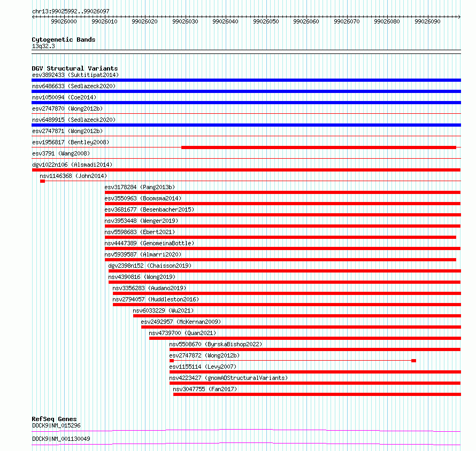Click nsv4390816 (Wong2019) variant label

point(142,277)
